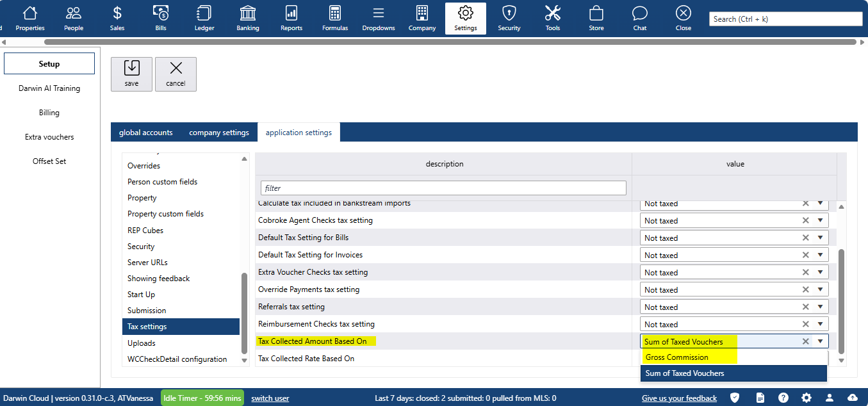The height and width of the screenshot is (406, 868).
Task: Open the Formulas calculator icon
Action: [335, 19]
